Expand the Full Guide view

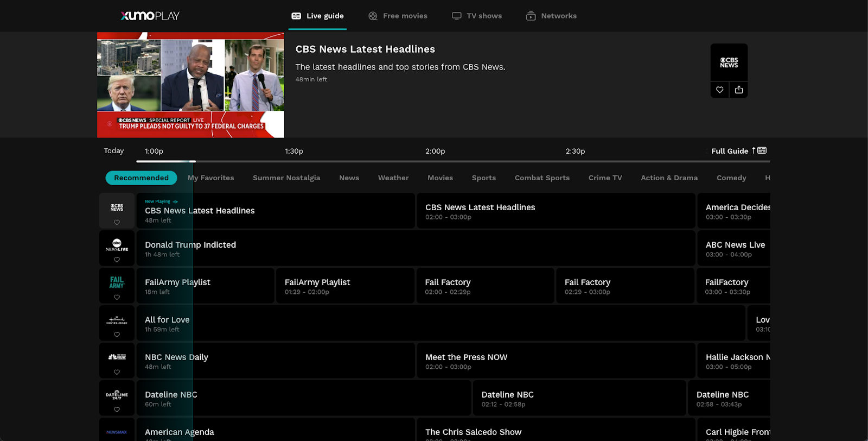pos(738,151)
